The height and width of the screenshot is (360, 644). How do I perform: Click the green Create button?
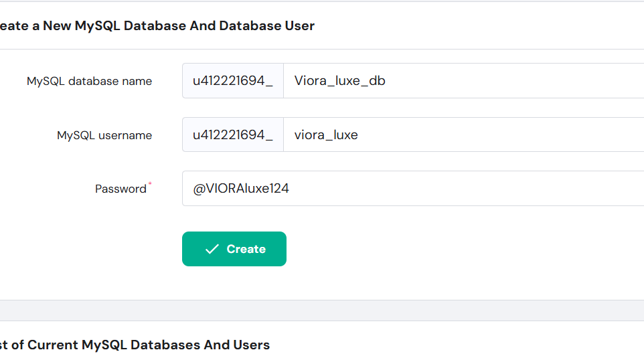pyautogui.click(x=234, y=249)
